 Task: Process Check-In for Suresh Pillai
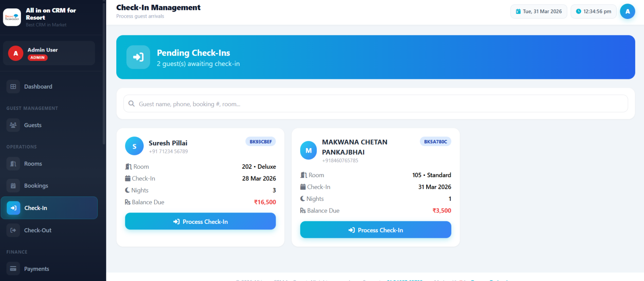pos(200,222)
